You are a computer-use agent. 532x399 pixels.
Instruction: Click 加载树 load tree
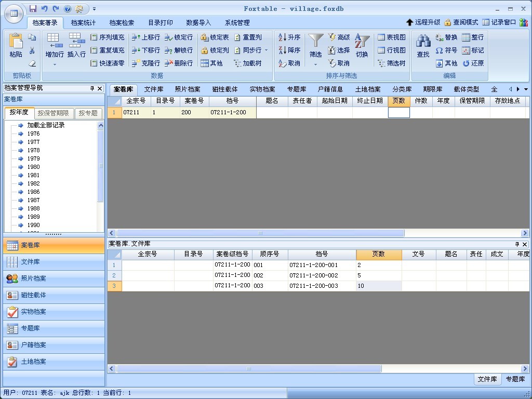coord(247,63)
